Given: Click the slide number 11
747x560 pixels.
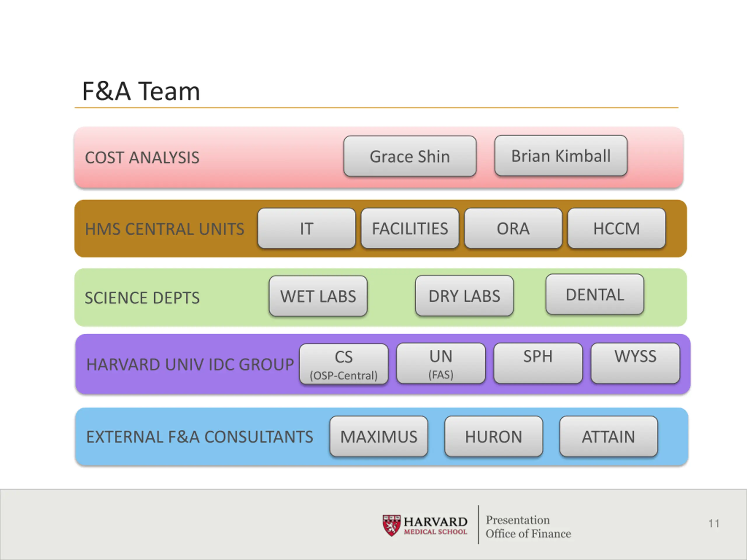Looking at the screenshot, I should [x=714, y=524].
